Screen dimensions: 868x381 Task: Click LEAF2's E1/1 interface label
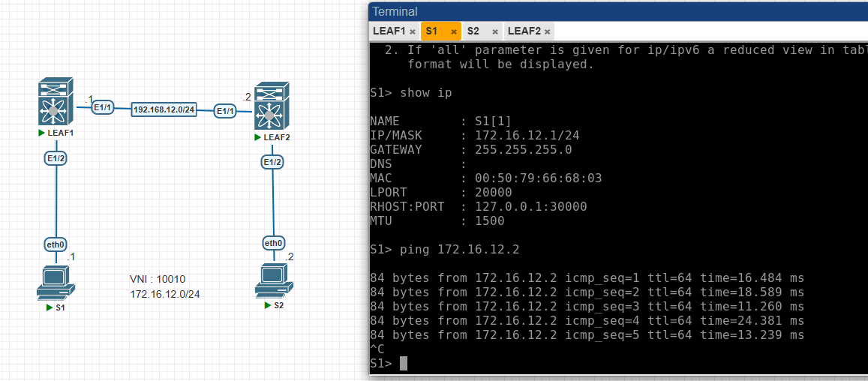tap(225, 111)
